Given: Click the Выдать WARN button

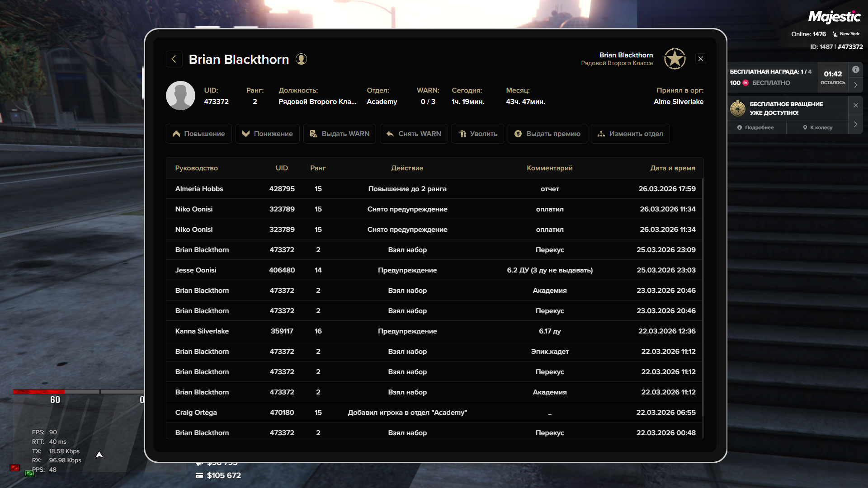Looking at the screenshot, I should [x=340, y=134].
